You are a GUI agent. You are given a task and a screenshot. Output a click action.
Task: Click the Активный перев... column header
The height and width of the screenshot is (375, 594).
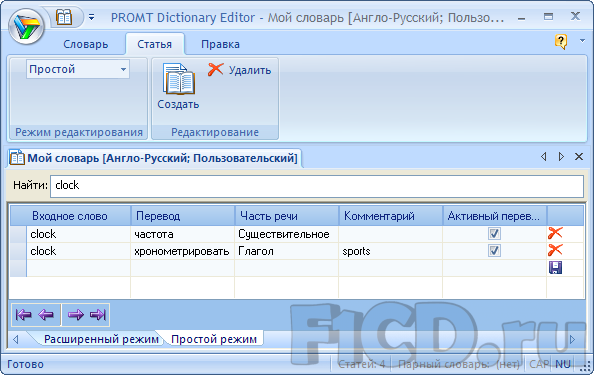495,216
